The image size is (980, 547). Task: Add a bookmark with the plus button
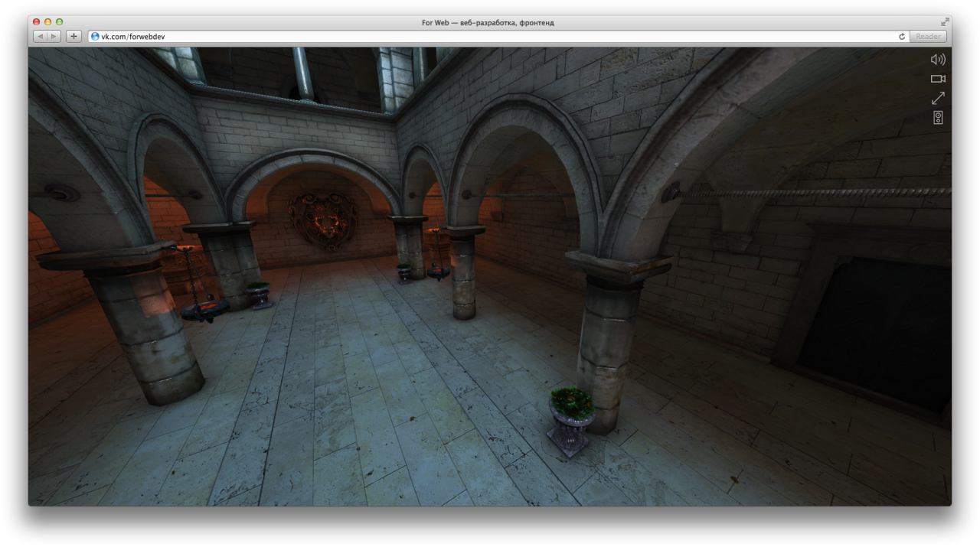tap(74, 36)
